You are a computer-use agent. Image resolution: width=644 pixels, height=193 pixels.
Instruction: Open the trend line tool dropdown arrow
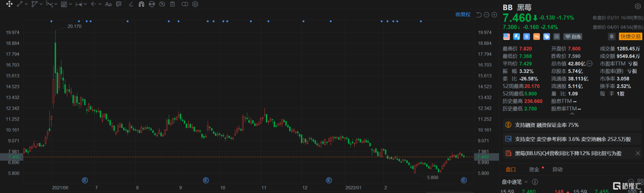(26, 4)
